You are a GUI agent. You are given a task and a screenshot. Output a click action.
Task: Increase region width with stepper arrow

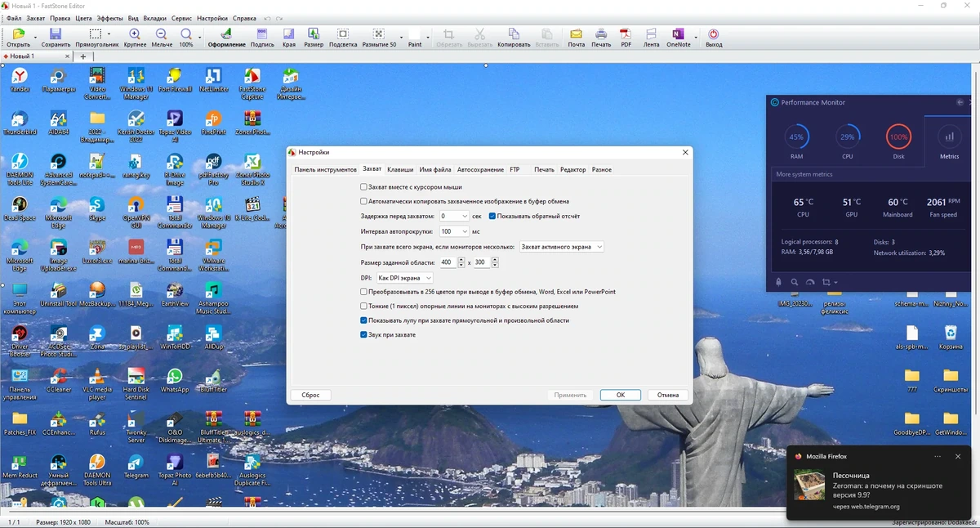460,260
